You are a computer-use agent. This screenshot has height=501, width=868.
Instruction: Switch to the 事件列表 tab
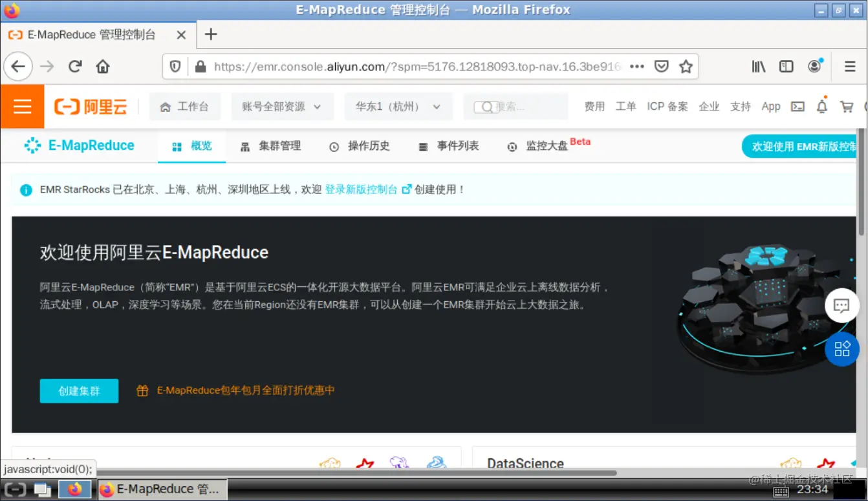coord(449,146)
